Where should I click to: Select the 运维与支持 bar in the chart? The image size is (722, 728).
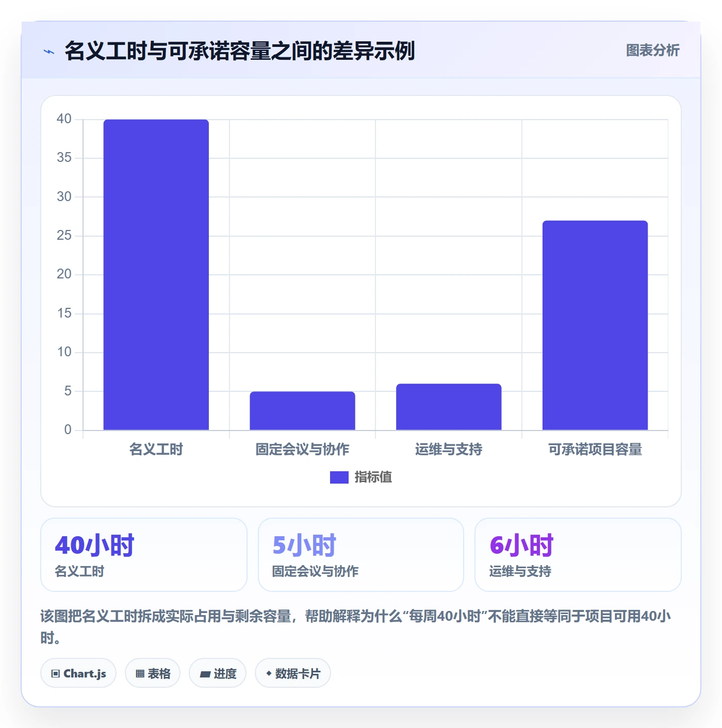point(449,407)
